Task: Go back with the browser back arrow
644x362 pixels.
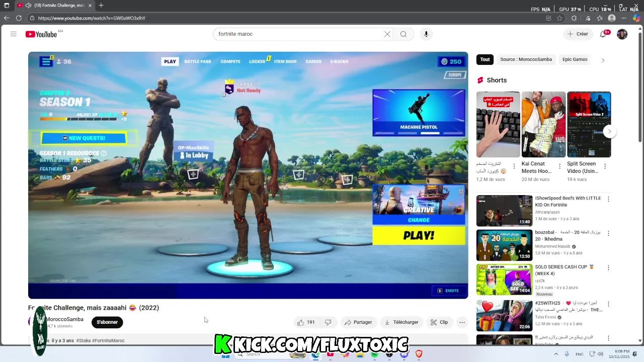Action: point(7,18)
